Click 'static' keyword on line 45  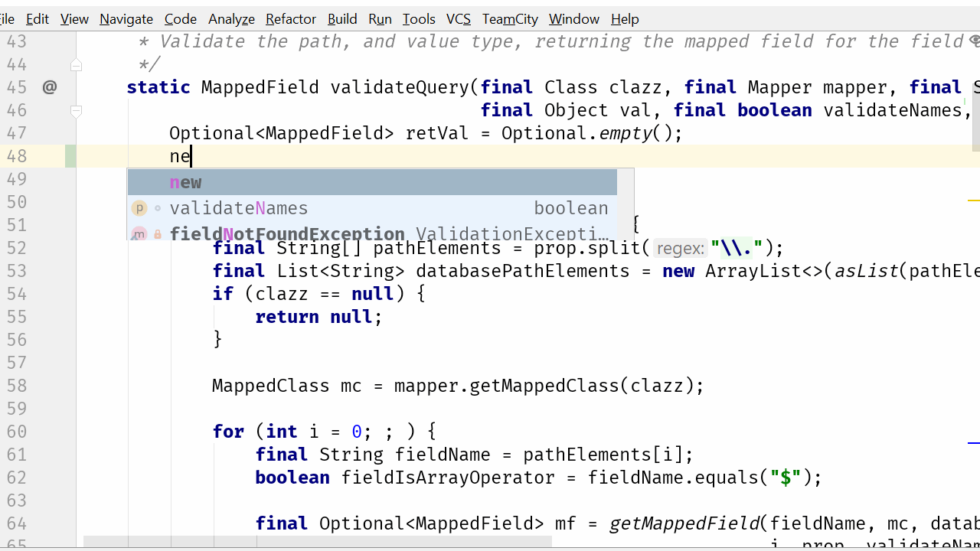click(x=158, y=87)
